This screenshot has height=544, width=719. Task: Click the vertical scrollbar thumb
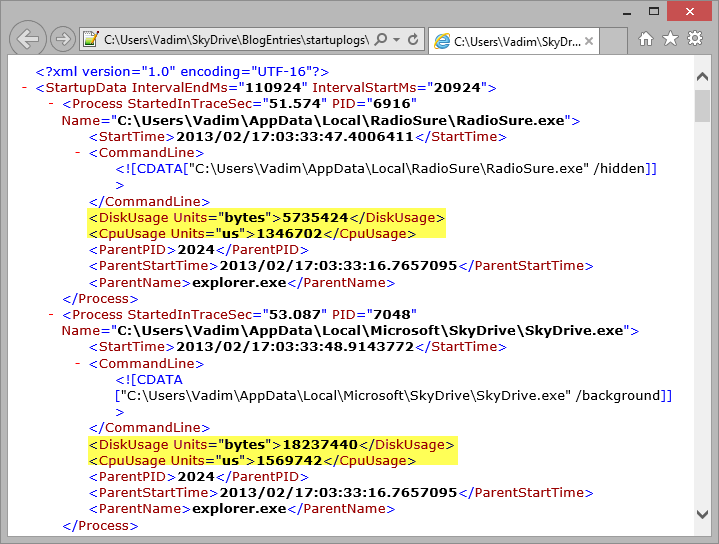(702, 106)
